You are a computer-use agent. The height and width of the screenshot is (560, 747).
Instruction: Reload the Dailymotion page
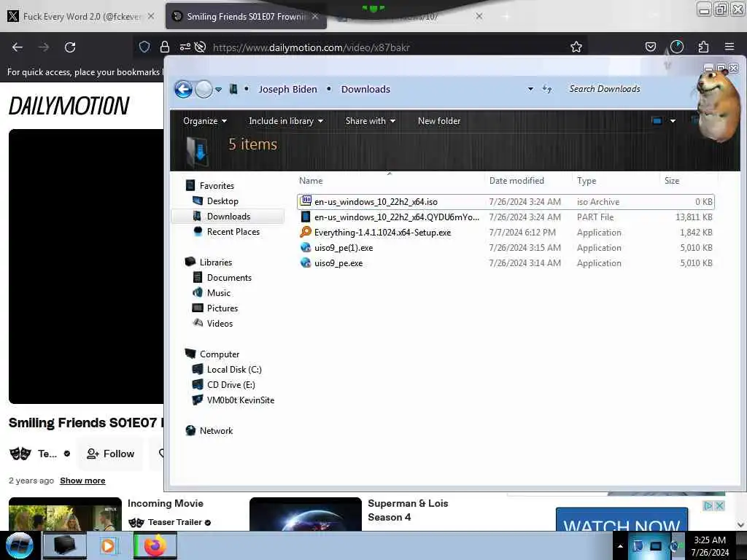[70, 47]
